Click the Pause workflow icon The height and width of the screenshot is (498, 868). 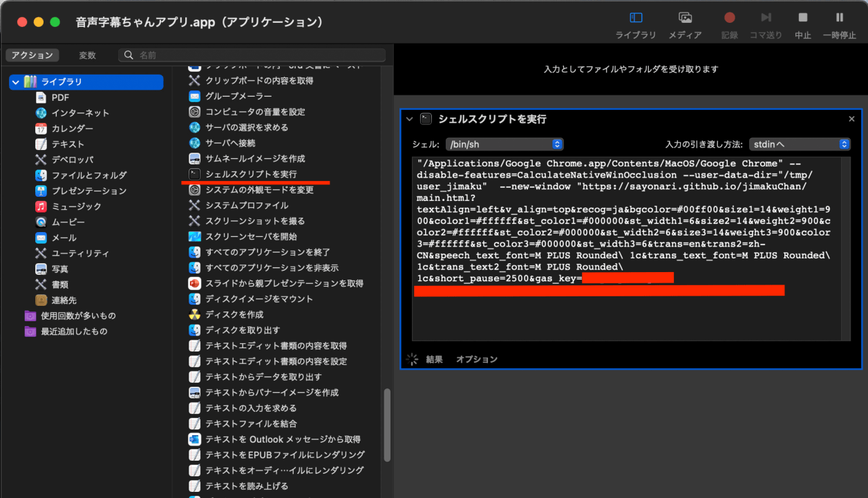tap(839, 18)
